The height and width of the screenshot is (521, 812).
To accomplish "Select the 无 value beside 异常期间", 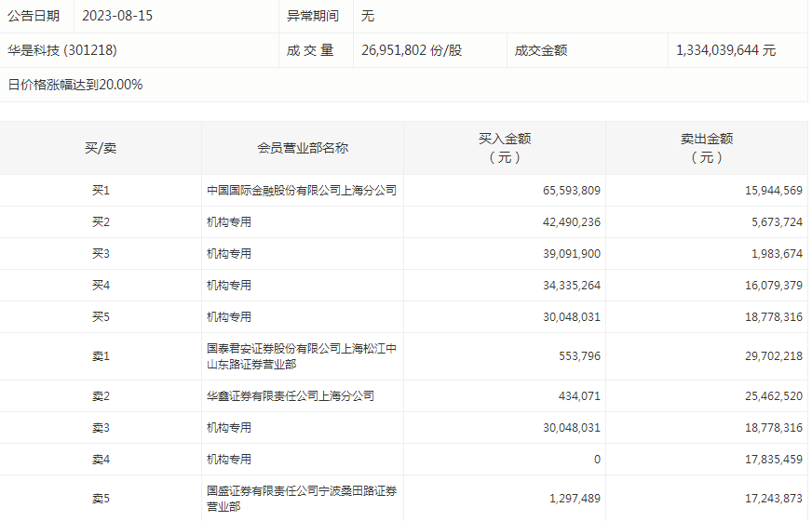I will tap(368, 16).
